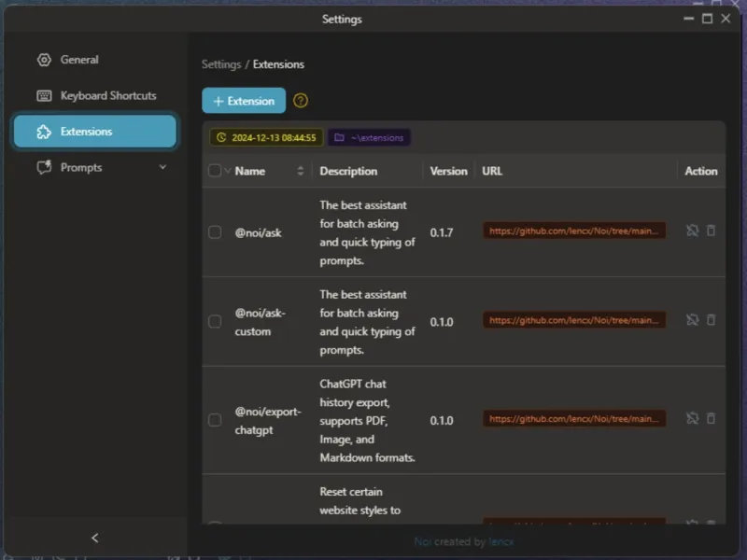Delete the @noi/ask extension via trash icon
The image size is (747, 560).
click(711, 231)
